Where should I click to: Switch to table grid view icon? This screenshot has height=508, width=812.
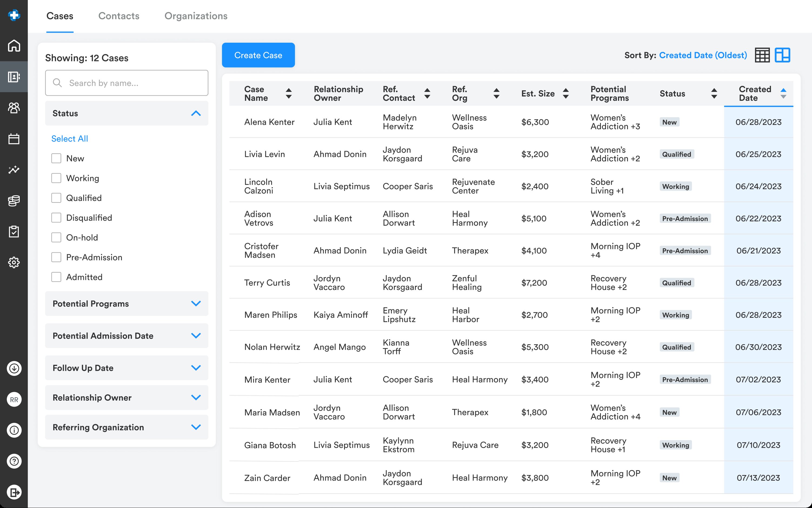click(x=762, y=55)
